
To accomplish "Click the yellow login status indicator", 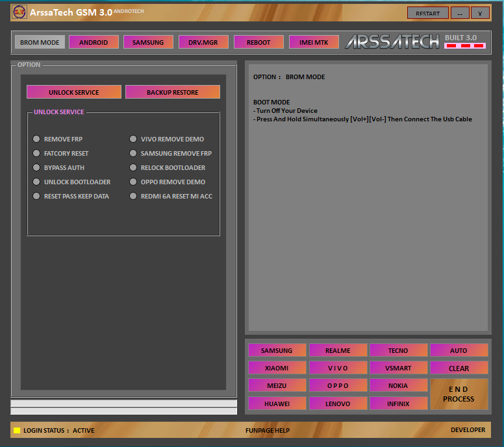I will (x=17, y=431).
